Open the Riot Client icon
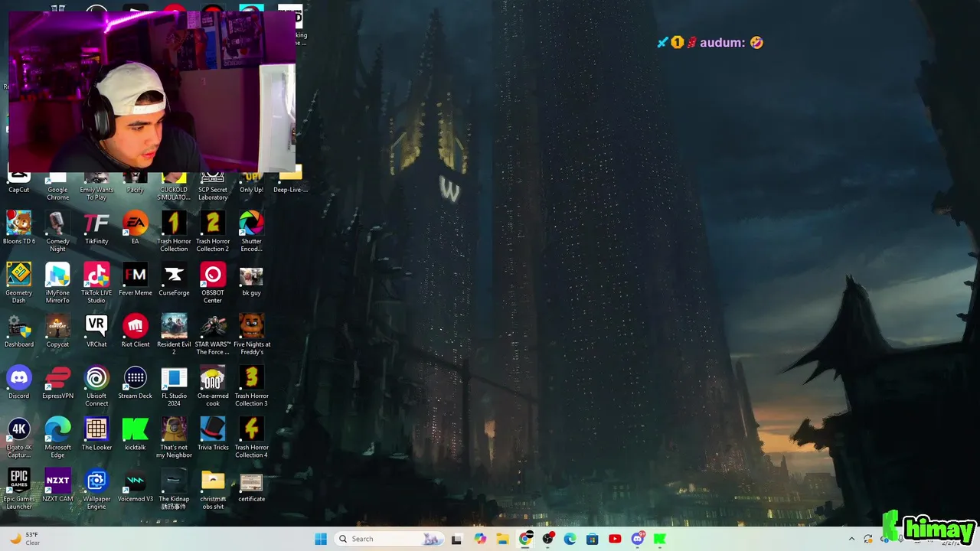Image resolution: width=980 pixels, height=551 pixels. point(136,327)
